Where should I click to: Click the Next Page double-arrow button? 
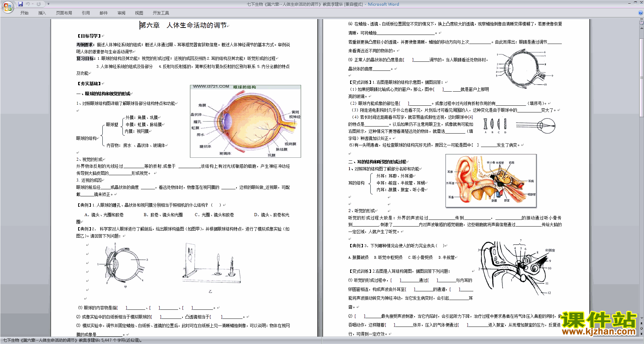point(641,334)
